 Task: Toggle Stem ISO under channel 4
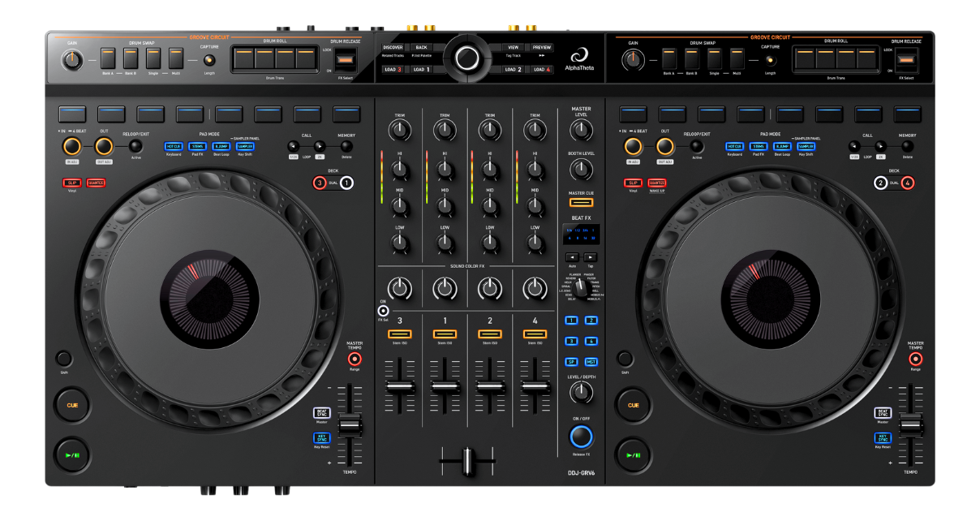pyautogui.click(x=535, y=334)
